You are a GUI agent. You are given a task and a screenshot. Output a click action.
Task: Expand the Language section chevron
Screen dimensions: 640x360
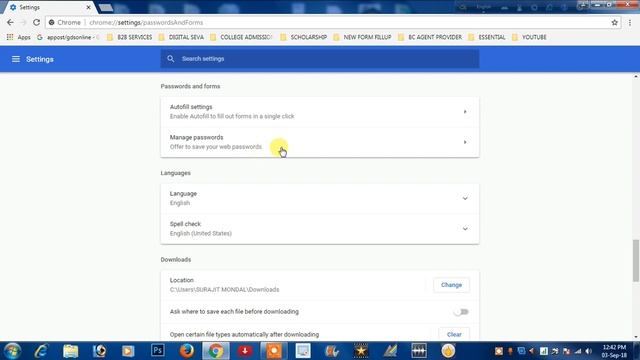(465, 198)
